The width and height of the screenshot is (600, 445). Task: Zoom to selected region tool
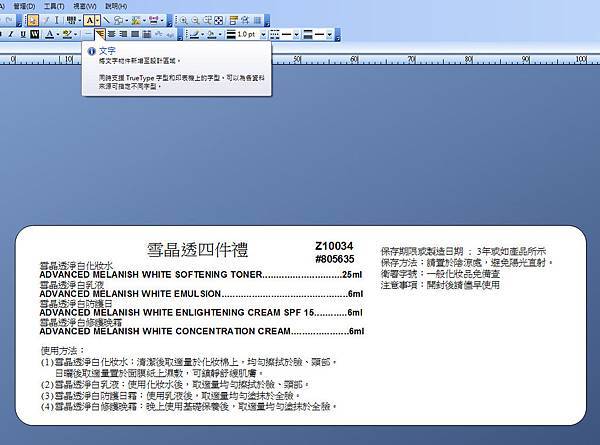[x=207, y=20]
